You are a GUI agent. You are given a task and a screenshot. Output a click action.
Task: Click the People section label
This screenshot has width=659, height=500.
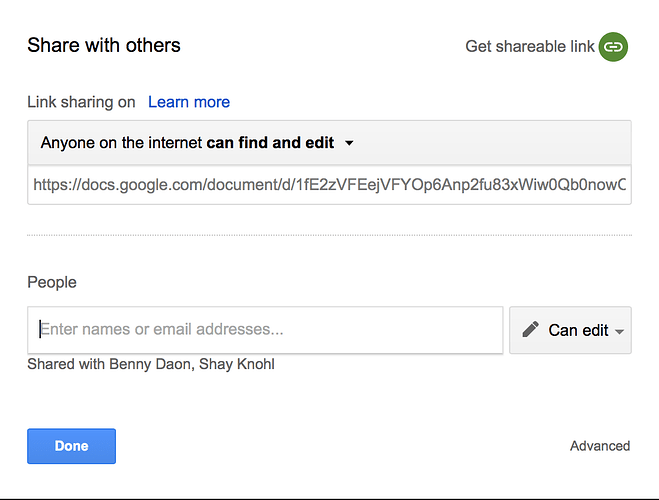52,282
